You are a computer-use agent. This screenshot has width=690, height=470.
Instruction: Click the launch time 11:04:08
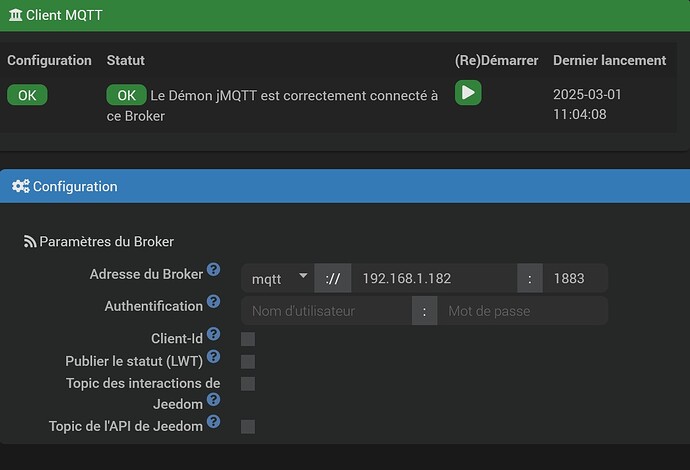580,114
